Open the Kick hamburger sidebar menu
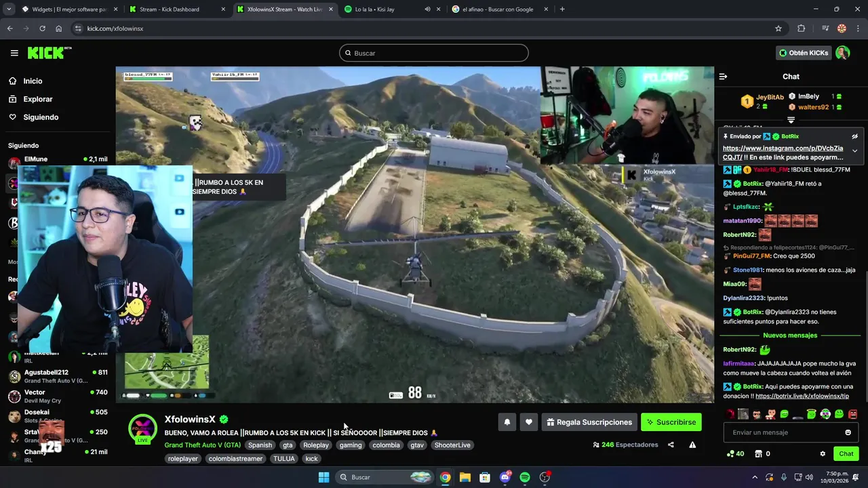Viewport: 868px width, 488px height. point(14,53)
